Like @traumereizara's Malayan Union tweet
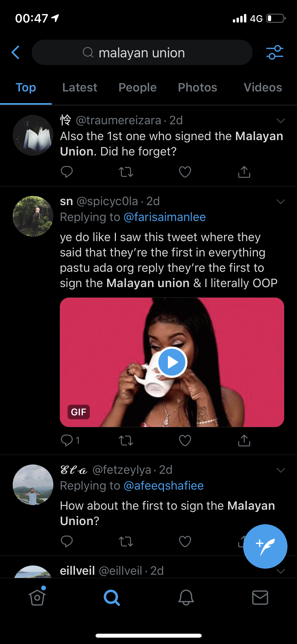Screen dimensions: 297x644 coord(185,172)
